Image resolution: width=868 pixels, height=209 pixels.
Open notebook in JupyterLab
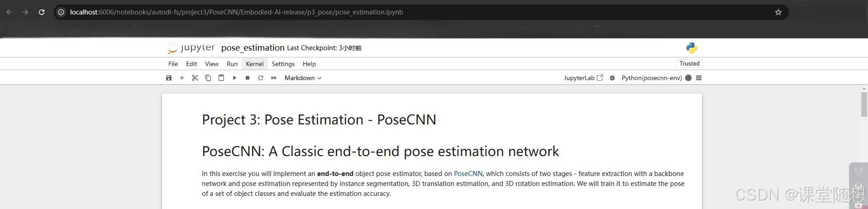[583, 78]
